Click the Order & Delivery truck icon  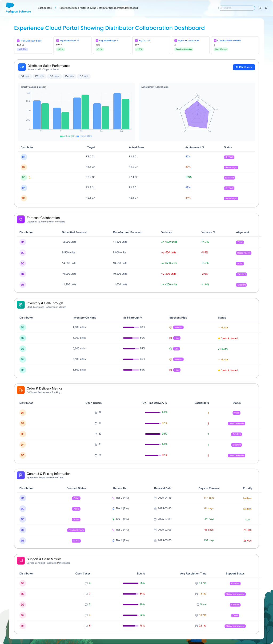pos(21,390)
